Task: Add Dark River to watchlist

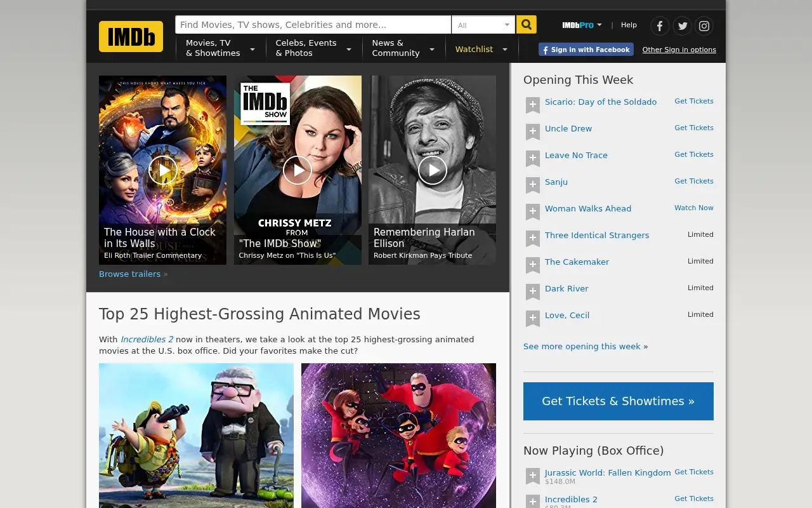Action: [x=533, y=291]
